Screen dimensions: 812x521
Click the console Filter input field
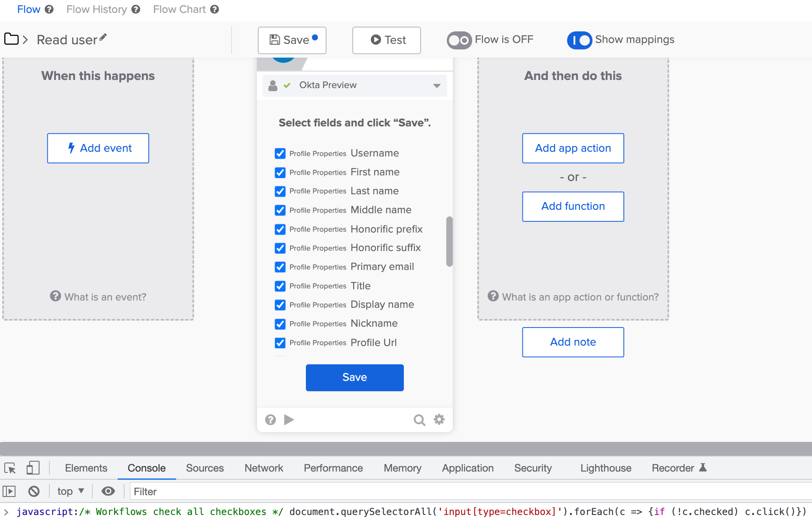pos(470,491)
